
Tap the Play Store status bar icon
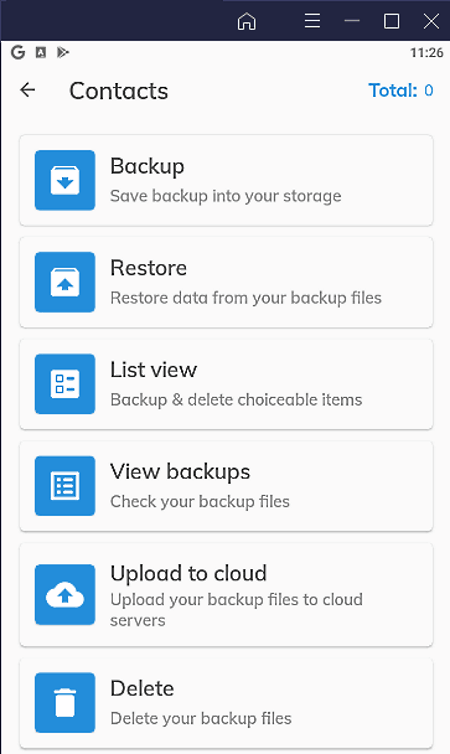coord(63,52)
